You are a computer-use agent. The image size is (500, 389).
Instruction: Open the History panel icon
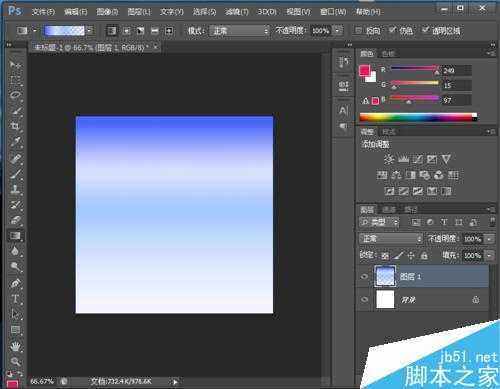(x=343, y=62)
